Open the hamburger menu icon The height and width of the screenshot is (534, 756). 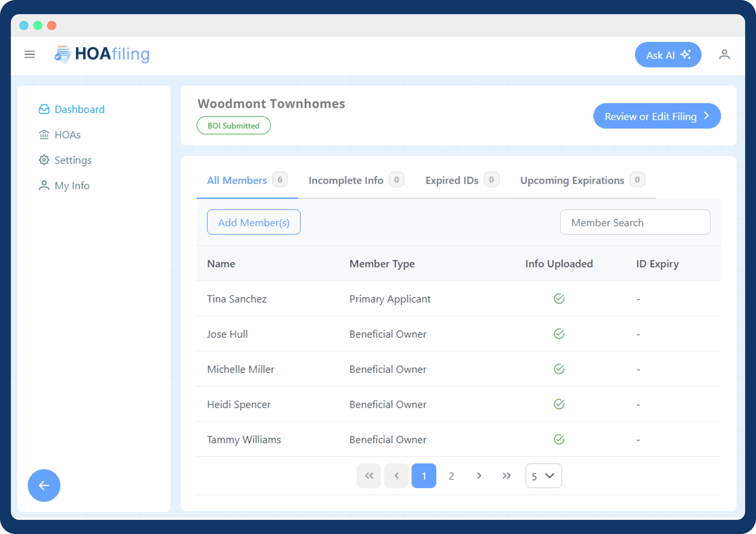30,54
